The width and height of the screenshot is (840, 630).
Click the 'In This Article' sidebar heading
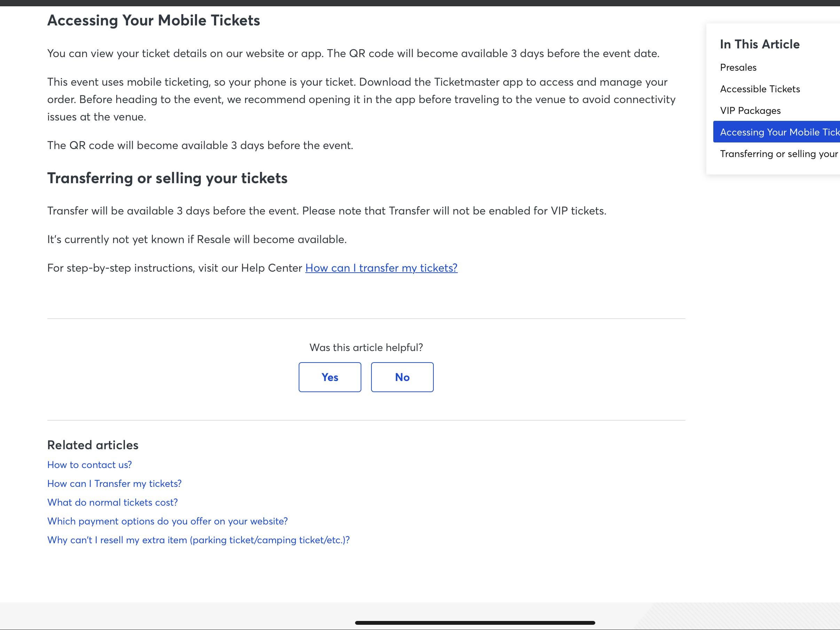760,44
